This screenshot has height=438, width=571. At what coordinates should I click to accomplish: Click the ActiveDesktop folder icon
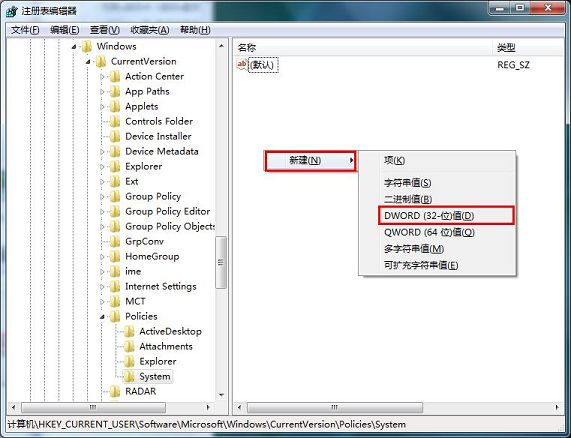pyautogui.click(x=129, y=331)
